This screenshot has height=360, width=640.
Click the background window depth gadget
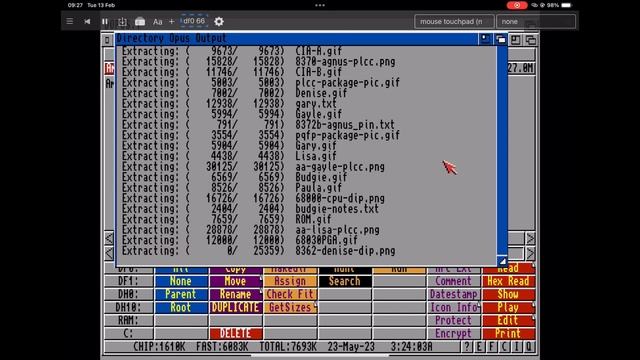(531, 40)
